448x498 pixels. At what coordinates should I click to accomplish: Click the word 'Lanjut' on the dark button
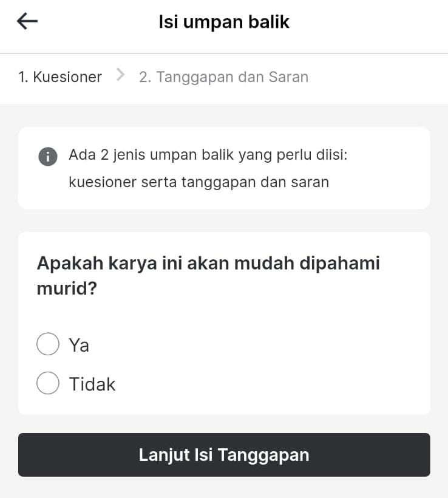(x=164, y=455)
